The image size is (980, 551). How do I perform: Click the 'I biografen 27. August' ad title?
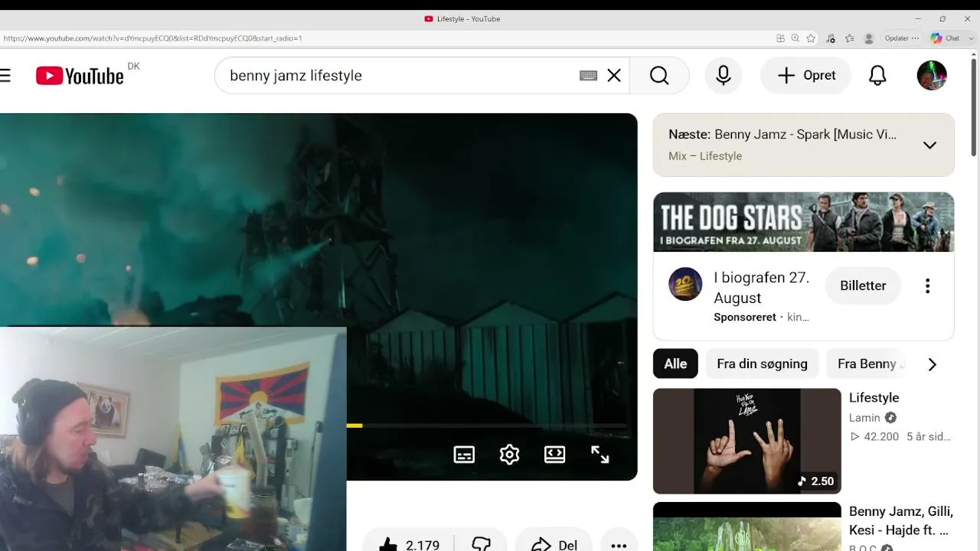click(x=762, y=288)
